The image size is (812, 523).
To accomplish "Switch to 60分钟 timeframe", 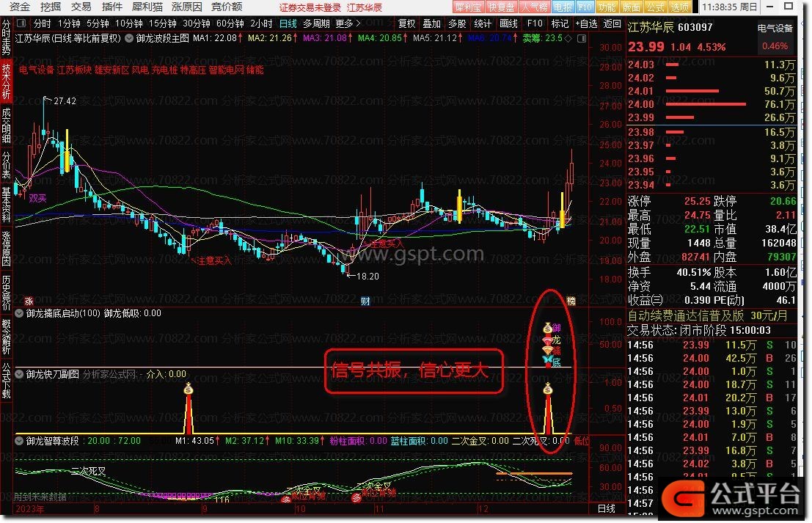I will point(230,23).
